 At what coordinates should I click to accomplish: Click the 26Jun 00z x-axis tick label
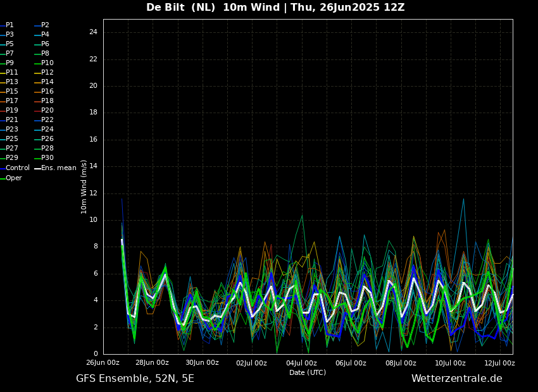pyautogui.click(x=103, y=363)
